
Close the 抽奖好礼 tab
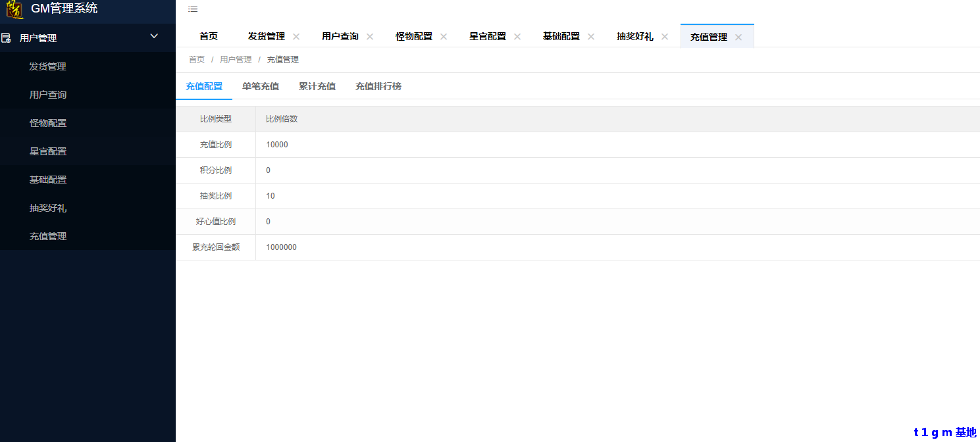[665, 37]
